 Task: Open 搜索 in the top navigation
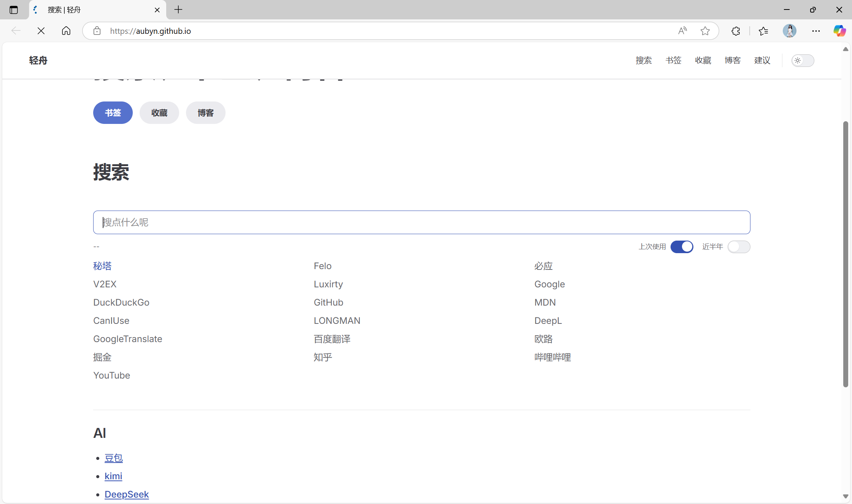coord(644,60)
